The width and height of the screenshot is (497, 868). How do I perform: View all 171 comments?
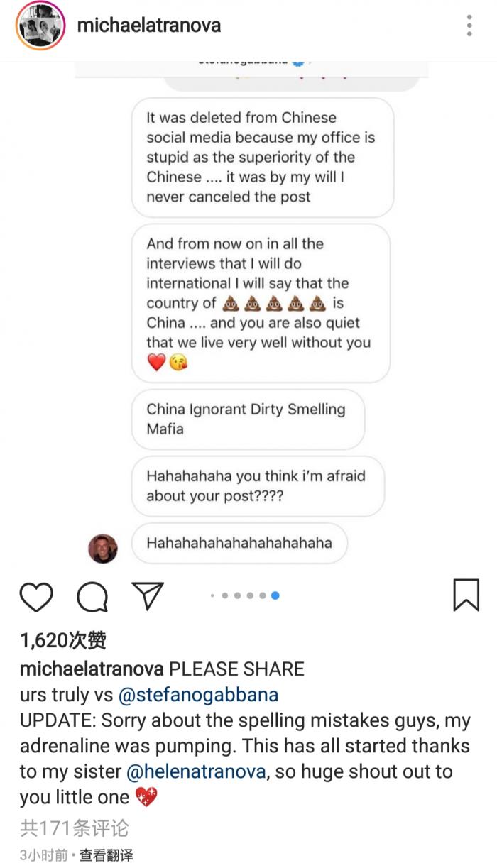pos(75,828)
